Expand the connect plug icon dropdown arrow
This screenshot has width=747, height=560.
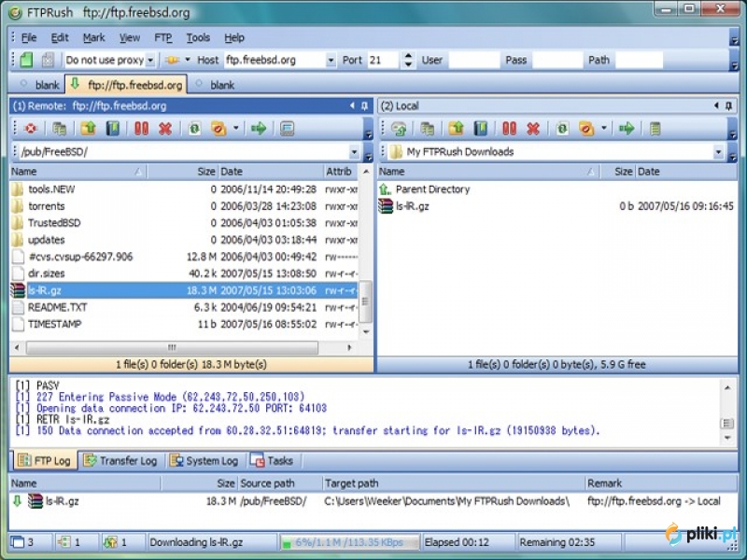[188, 60]
